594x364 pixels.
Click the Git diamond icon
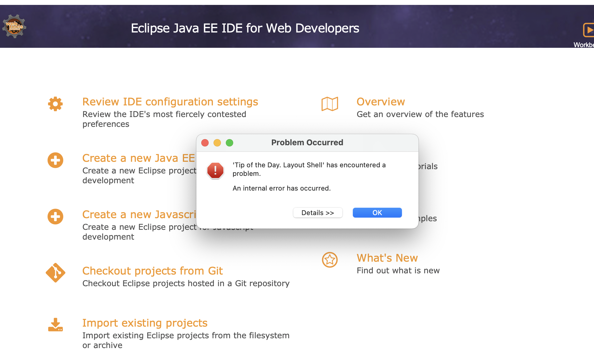tap(55, 273)
